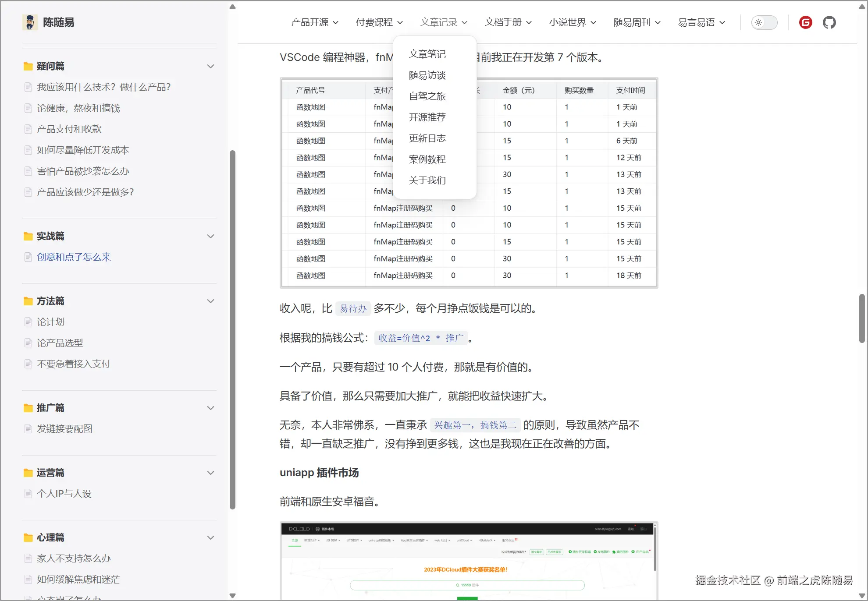Click the document icon beside 个人IP与人设

coord(28,493)
